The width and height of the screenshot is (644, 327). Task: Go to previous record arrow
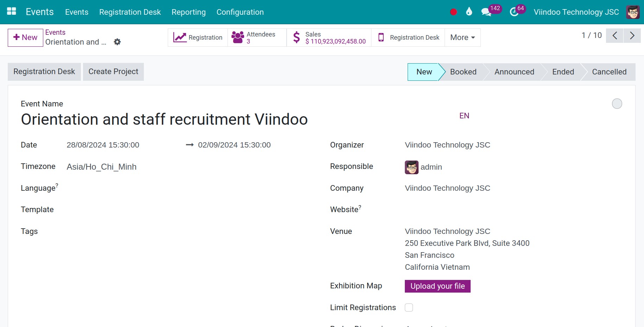coord(615,35)
